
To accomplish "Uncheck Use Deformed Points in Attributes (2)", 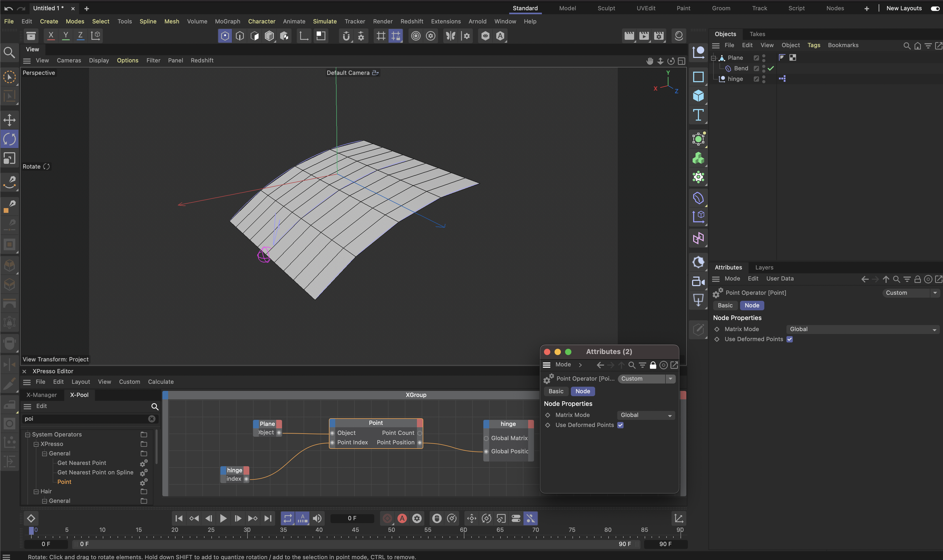I will click(620, 425).
